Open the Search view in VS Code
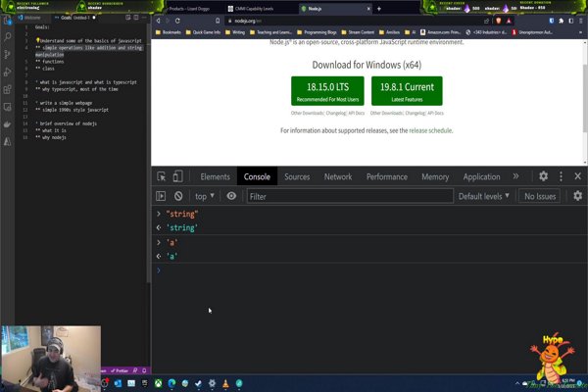Image resolution: width=588 pixels, height=392 pixels. pos(7,37)
